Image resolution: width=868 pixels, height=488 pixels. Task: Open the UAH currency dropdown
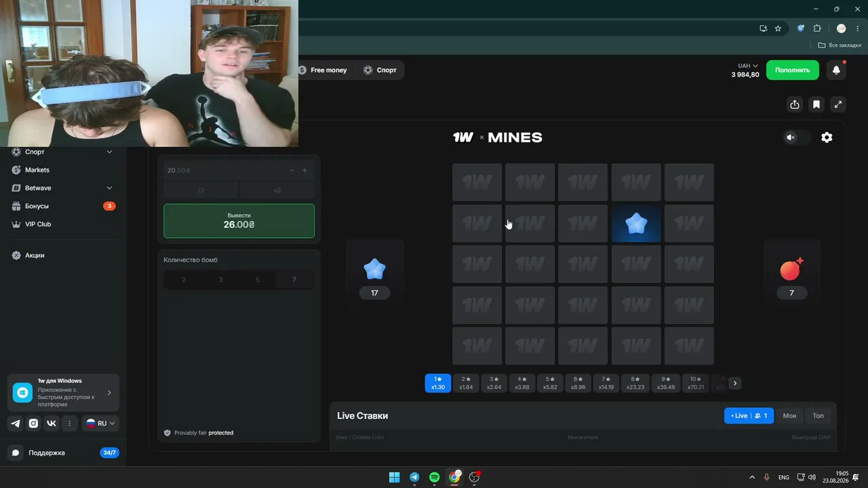point(748,66)
